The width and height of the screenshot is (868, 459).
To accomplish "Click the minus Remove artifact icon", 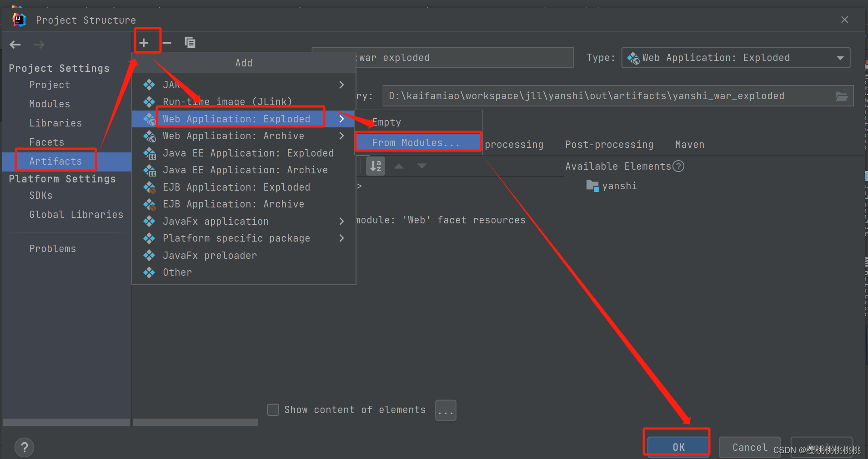I will pos(167,43).
